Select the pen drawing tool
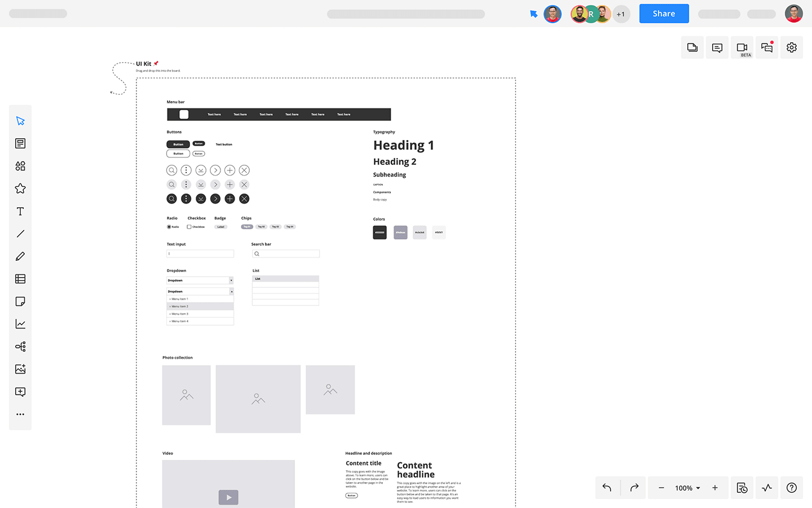Viewport: 812px width, 508px height. [x=20, y=256]
